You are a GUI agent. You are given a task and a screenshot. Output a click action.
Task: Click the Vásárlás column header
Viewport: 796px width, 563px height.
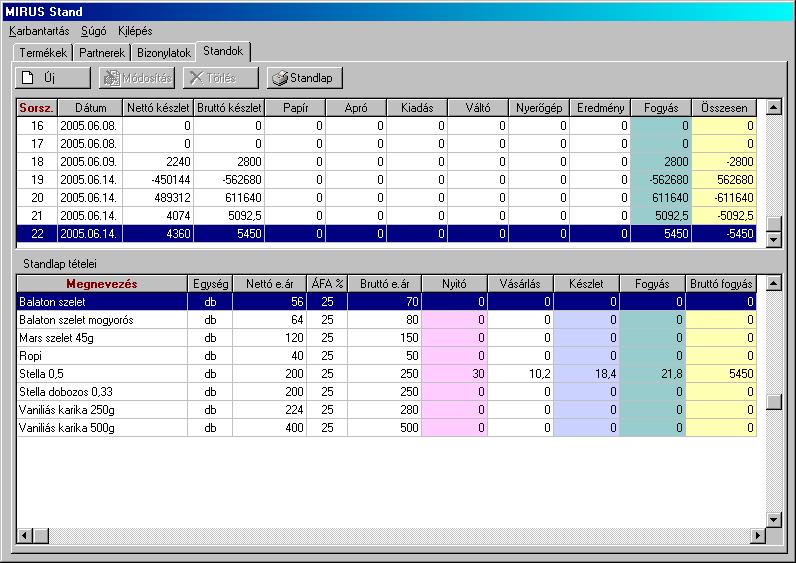click(520, 284)
